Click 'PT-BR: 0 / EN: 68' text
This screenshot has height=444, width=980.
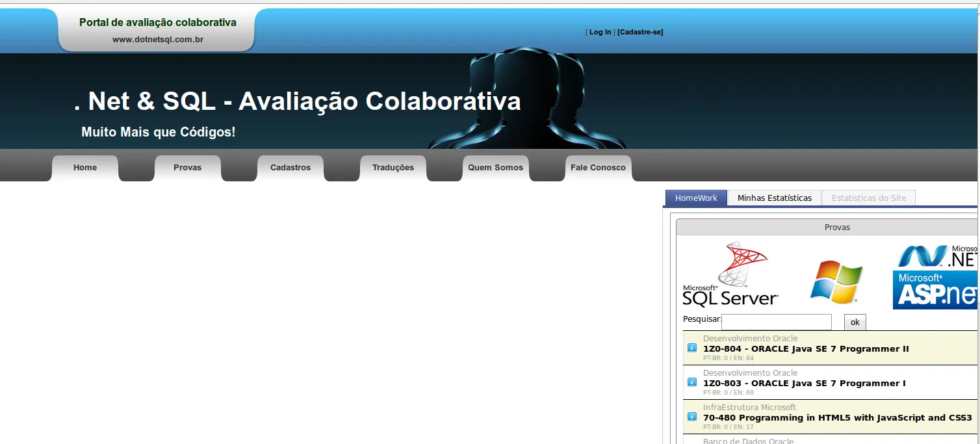click(729, 393)
